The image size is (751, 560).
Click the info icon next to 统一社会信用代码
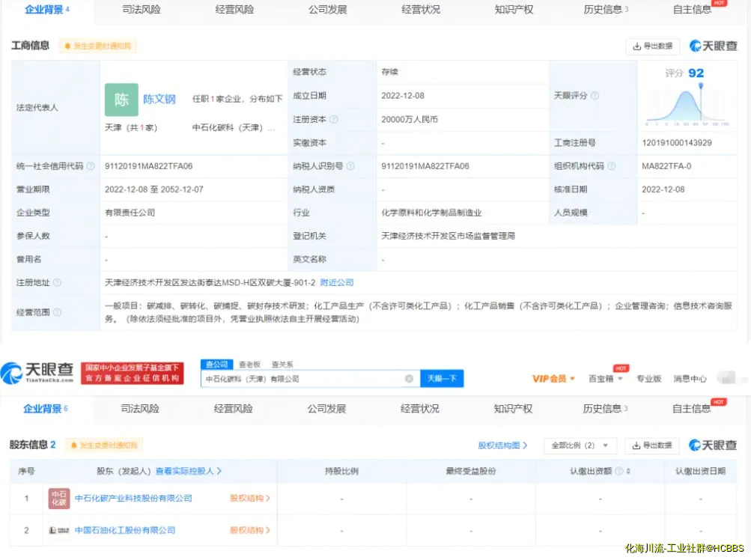pos(90,165)
